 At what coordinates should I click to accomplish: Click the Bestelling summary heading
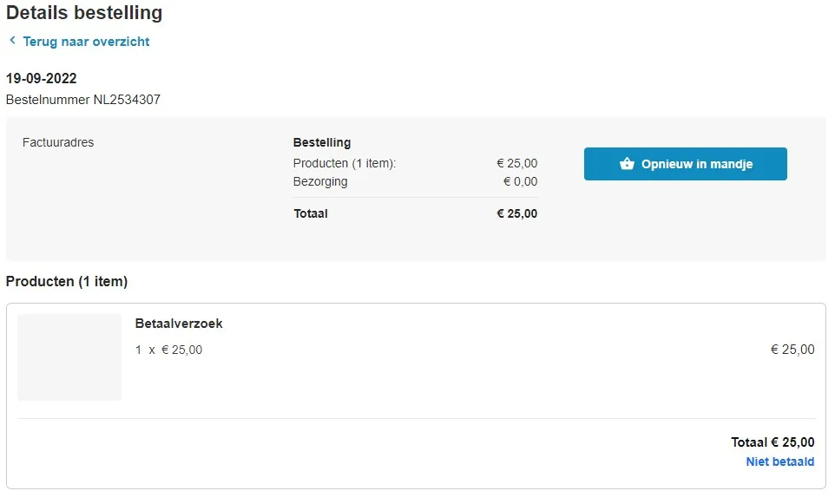322,142
